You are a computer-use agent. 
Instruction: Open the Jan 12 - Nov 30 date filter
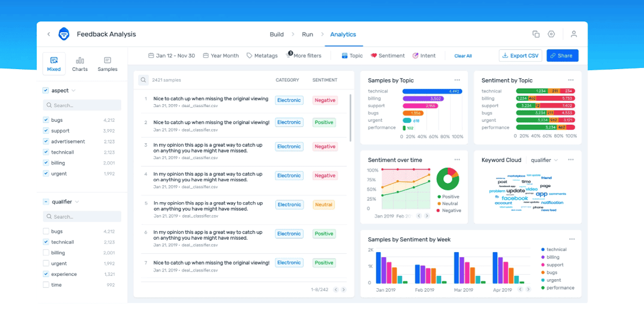tap(171, 56)
